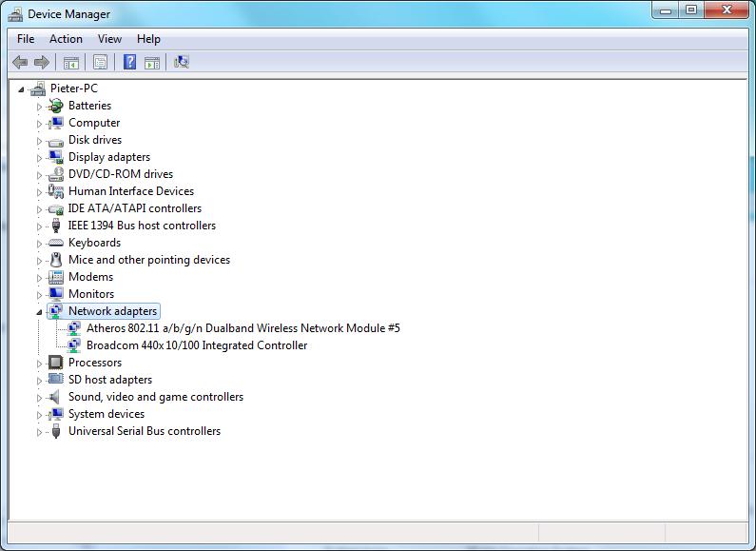Viewport: 756px width, 551px height.
Task: Expand the Disk drives node arrow
Action: 40,141
